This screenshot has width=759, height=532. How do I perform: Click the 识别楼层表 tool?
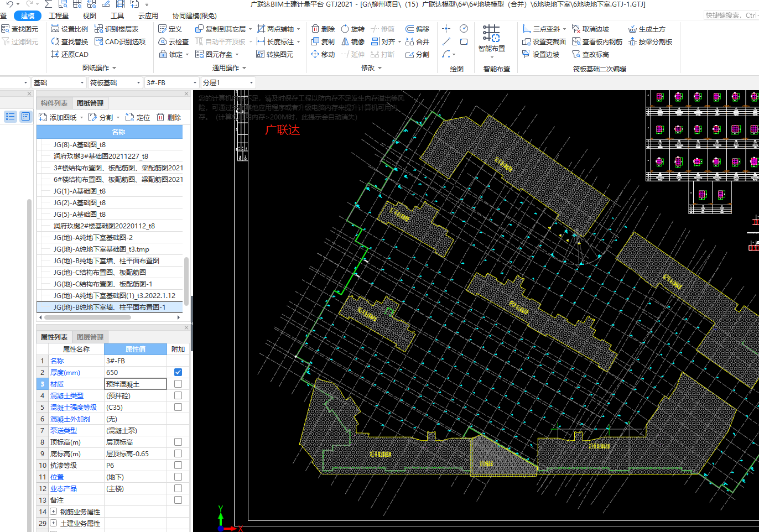(x=116, y=29)
